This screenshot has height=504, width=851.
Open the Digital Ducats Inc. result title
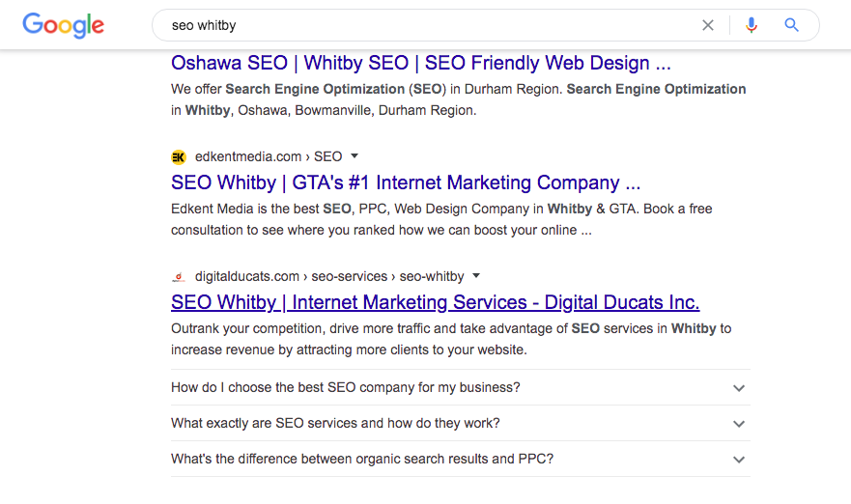435,302
